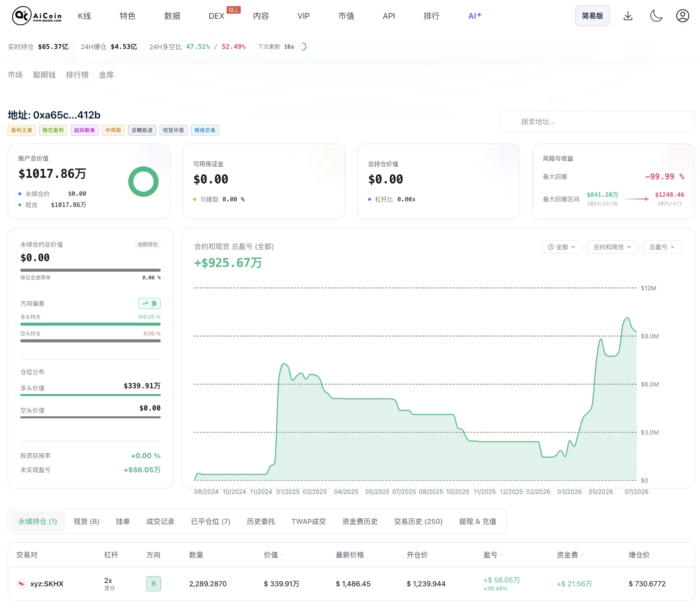Click the -99.99 % max drawdown value
Viewport: 700px width, 612px height.
(665, 177)
